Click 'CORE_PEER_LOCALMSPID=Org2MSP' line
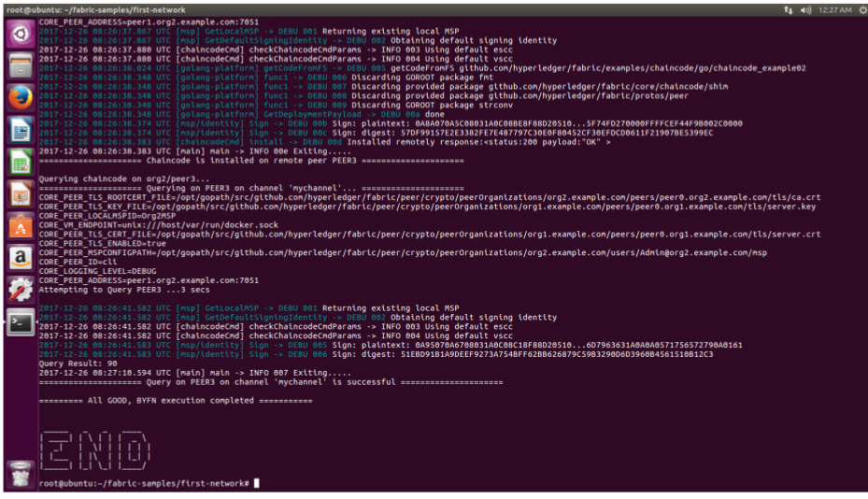The height and width of the screenshot is (499, 868). pyautogui.click(x=107, y=216)
